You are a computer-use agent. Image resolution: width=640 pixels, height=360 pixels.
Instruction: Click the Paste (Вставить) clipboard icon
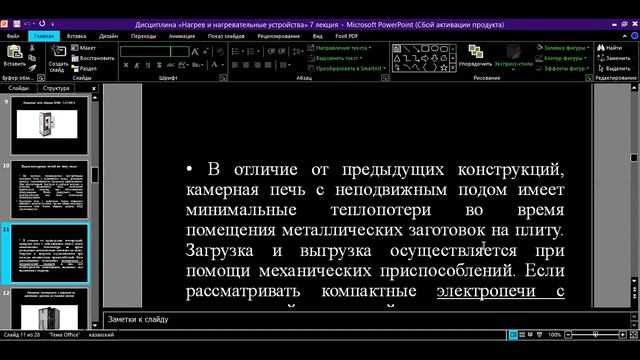(14, 52)
